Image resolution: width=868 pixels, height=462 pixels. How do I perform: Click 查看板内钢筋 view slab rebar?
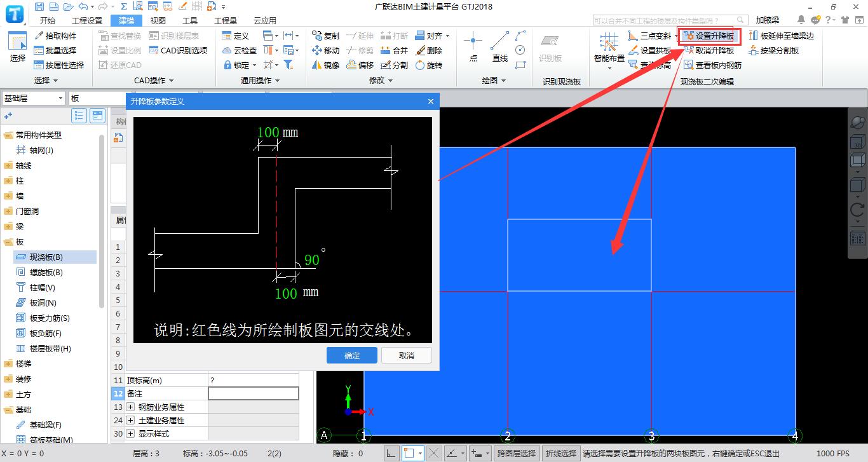click(713, 65)
